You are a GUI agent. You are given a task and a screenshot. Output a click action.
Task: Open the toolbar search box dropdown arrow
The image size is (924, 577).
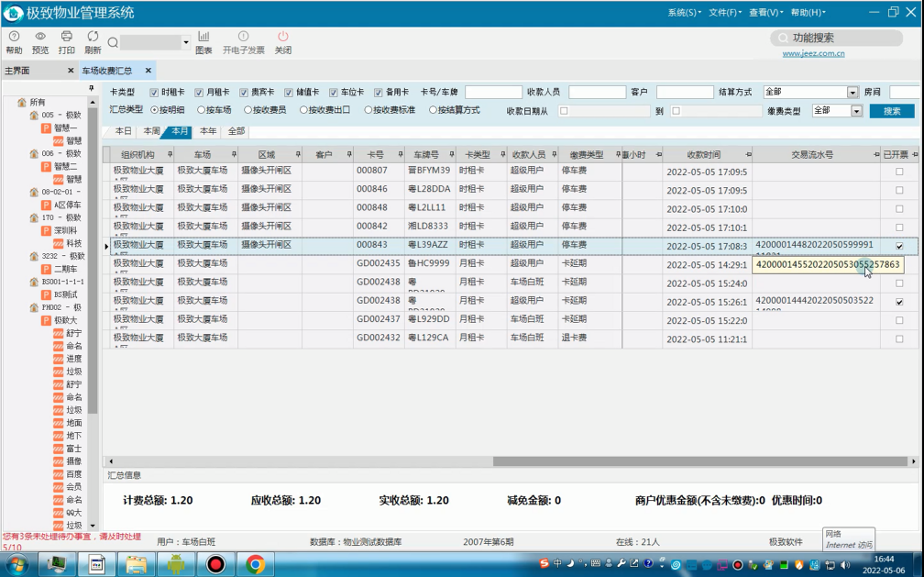pyautogui.click(x=185, y=42)
